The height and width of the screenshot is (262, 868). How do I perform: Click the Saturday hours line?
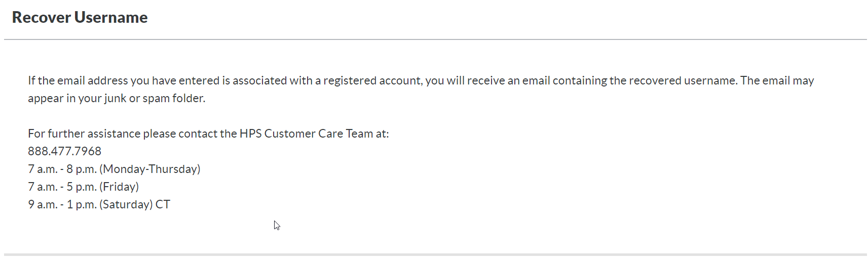(x=99, y=204)
